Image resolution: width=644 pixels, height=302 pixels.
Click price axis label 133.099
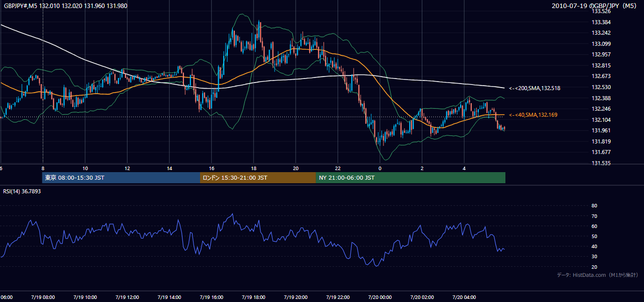(x=601, y=44)
